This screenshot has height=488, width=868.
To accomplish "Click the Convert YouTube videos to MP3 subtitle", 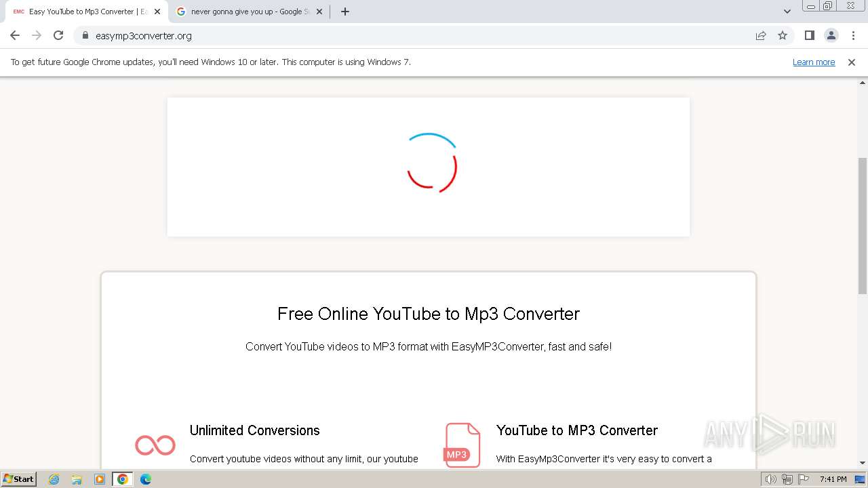I will click(429, 346).
